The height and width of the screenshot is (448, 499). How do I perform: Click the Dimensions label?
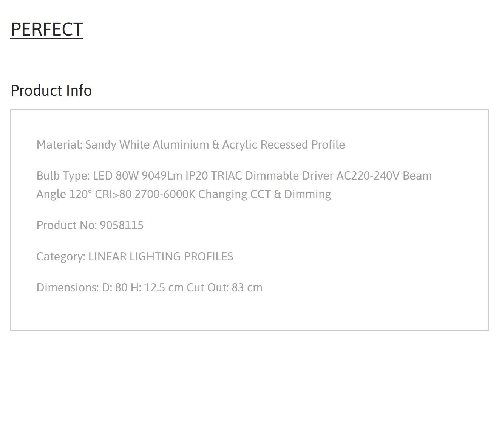pos(68,287)
